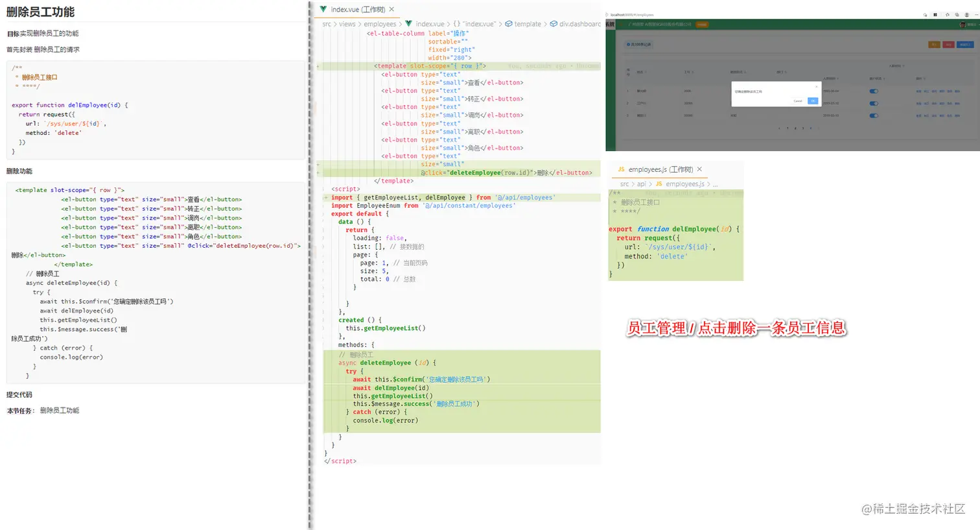This screenshot has height=530, width=980.
Task: Click the Vue logo icon on index.vue tab
Action: 323,10
